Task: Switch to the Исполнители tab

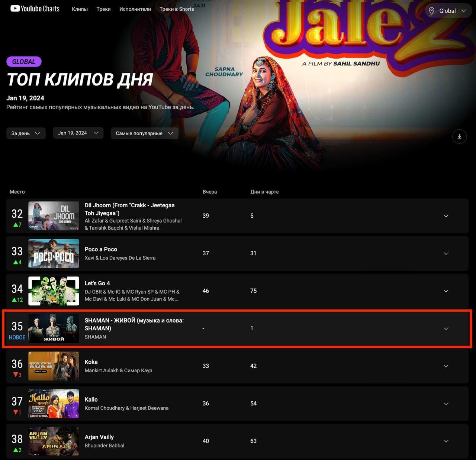Action: pyautogui.click(x=135, y=9)
